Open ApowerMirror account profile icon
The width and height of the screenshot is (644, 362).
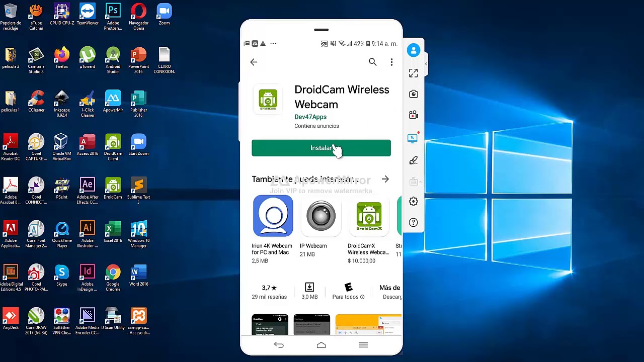coord(414,50)
